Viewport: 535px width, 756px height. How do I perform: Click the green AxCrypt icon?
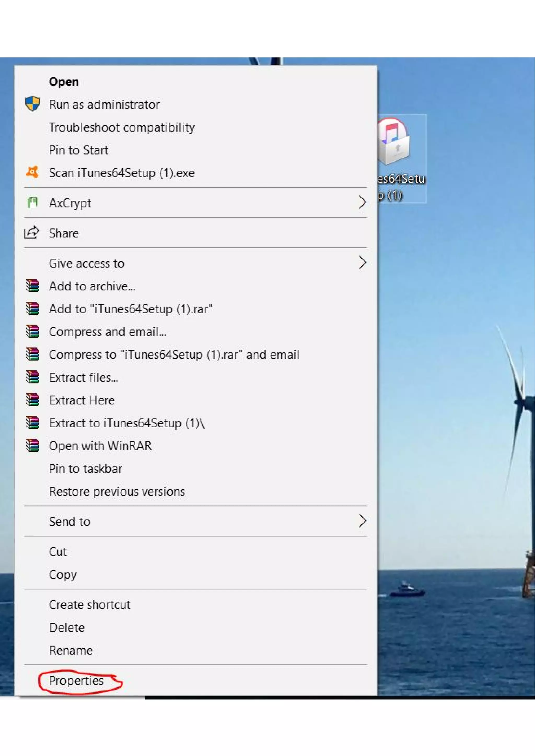point(32,203)
